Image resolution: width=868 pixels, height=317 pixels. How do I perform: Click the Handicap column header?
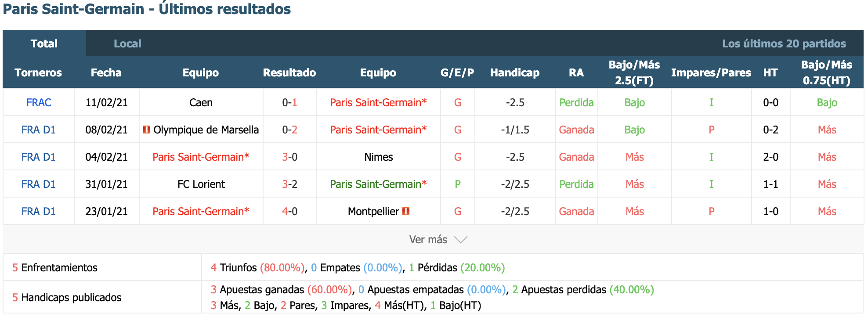coord(515,72)
